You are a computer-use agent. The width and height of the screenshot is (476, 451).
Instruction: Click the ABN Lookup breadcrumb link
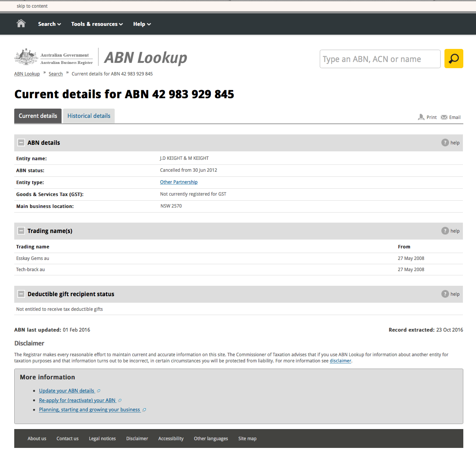coord(27,74)
